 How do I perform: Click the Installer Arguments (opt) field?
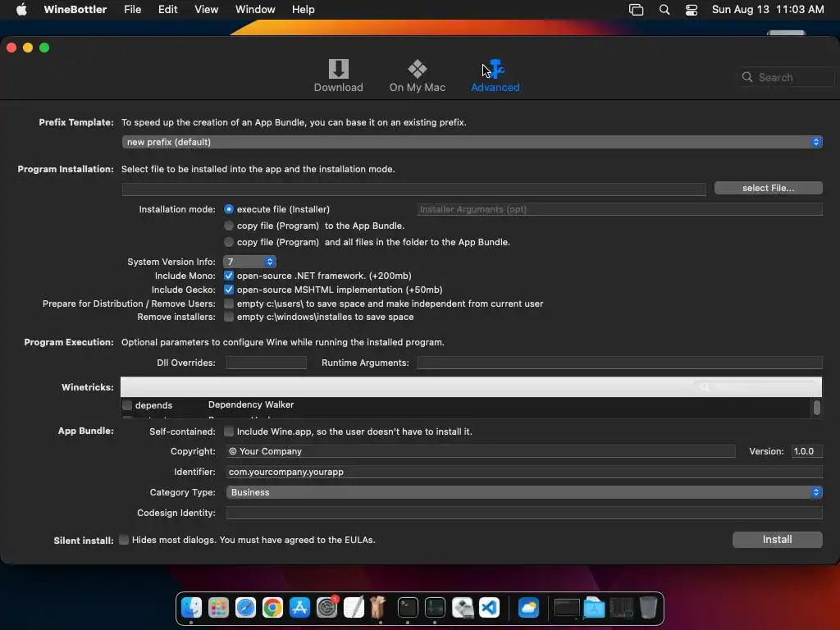click(619, 209)
